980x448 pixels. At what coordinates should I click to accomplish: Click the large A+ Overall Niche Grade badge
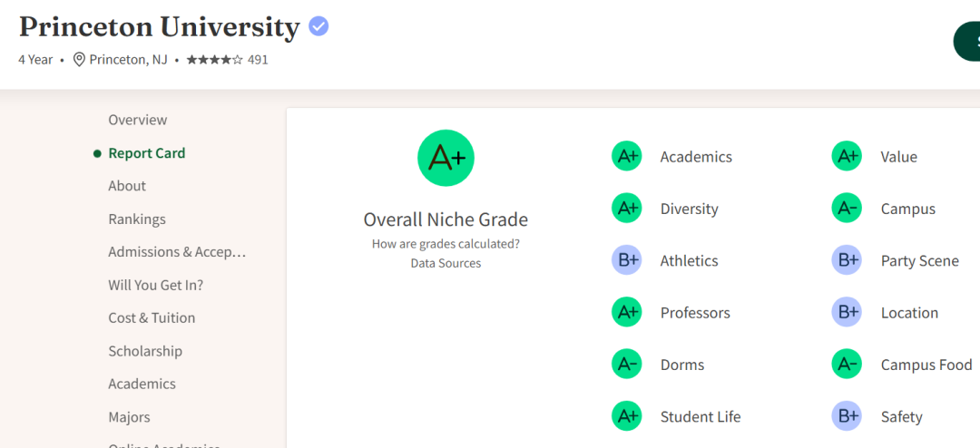pyautogui.click(x=446, y=158)
